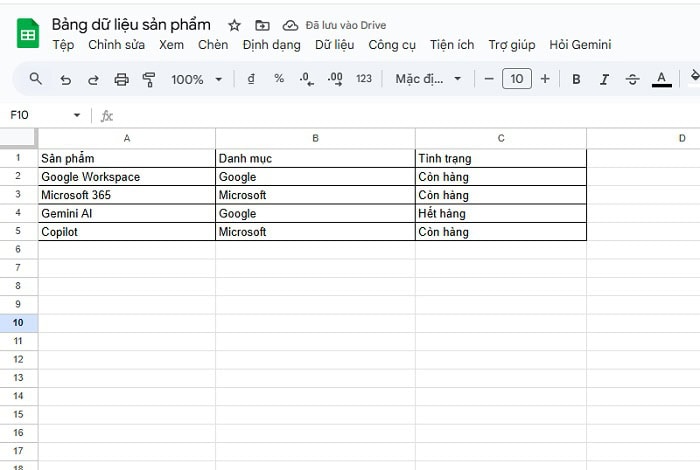Image resolution: width=700 pixels, height=470 pixels.
Task: Select cell Hết hàng
Action: tap(501, 213)
